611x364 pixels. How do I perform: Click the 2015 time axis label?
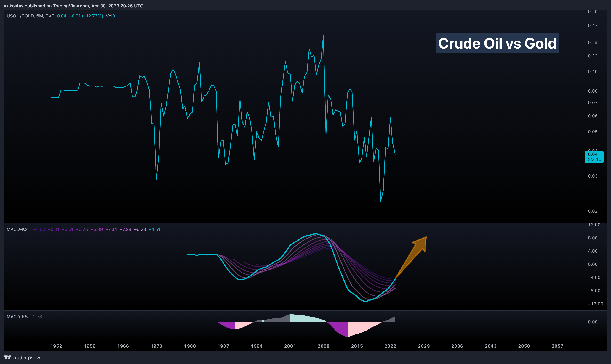coord(357,346)
